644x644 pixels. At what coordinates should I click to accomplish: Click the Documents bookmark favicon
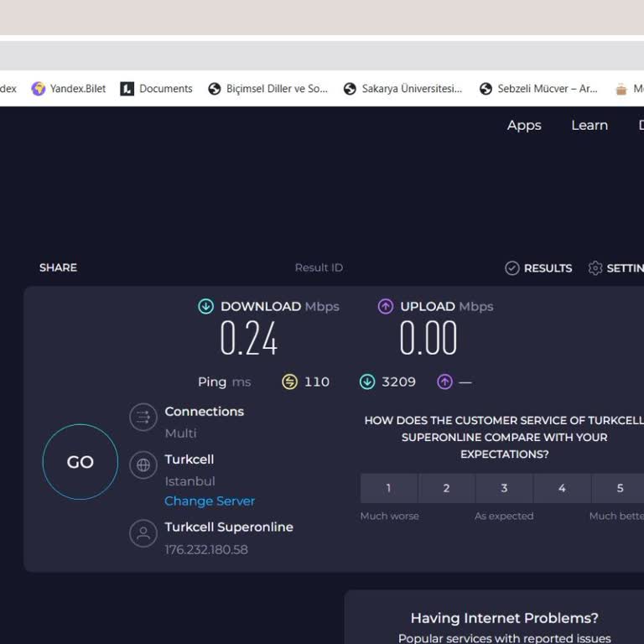[127, 88]
